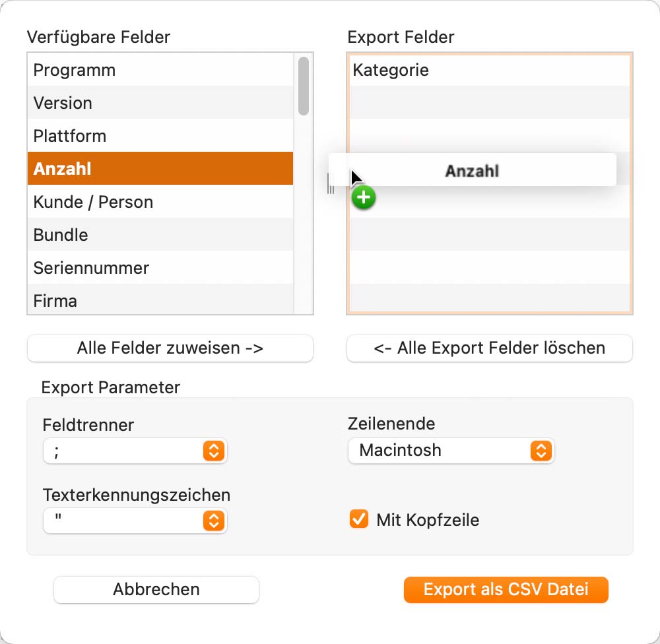The height and width of the screenshot is (644, 660).
Task: Select Programm in available fields list
Action: (x=160, y=70)
